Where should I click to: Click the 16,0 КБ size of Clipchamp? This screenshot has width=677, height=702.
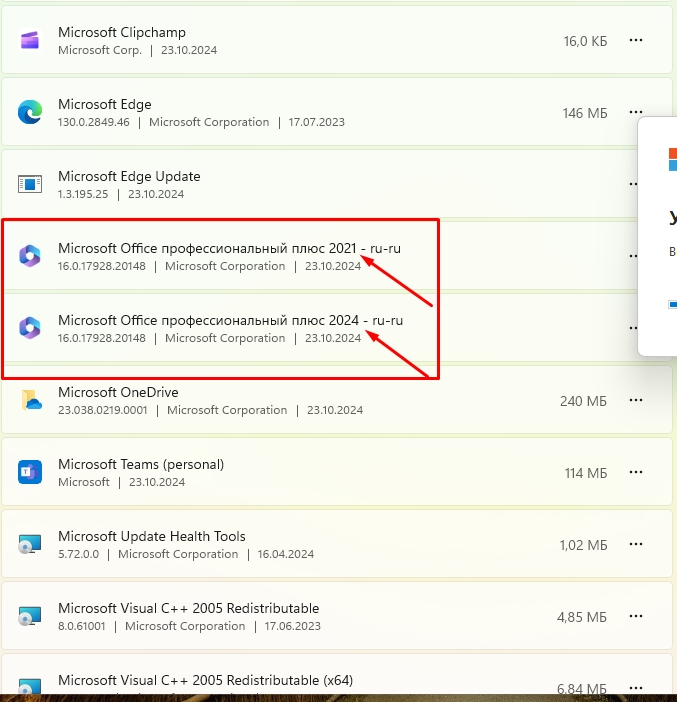(585, 41)
